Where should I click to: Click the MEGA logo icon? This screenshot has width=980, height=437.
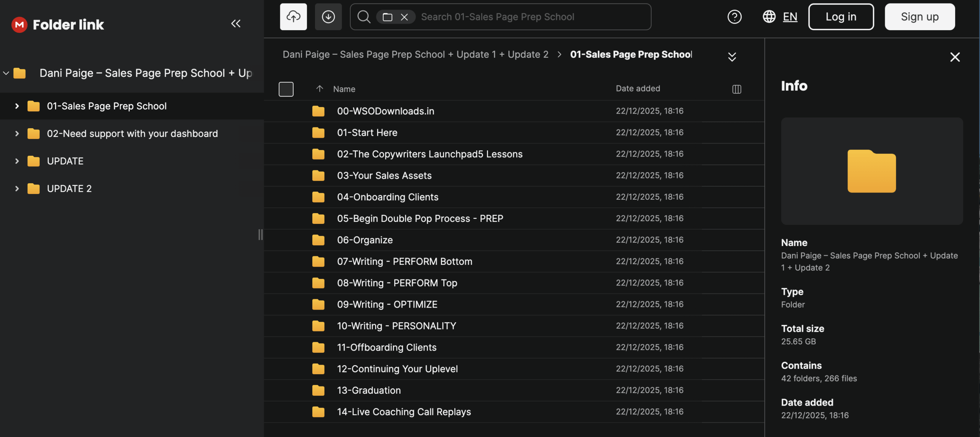coord(20,25)
